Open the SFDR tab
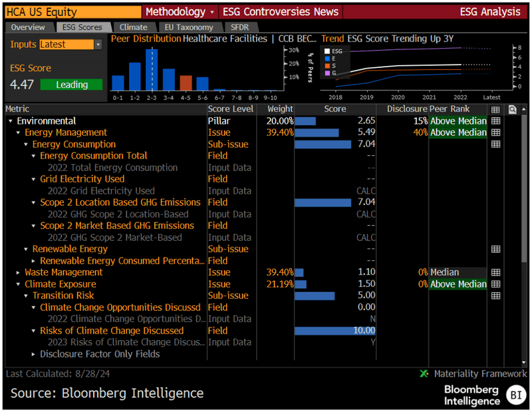The image size is (532, 412). click(239, 27)
